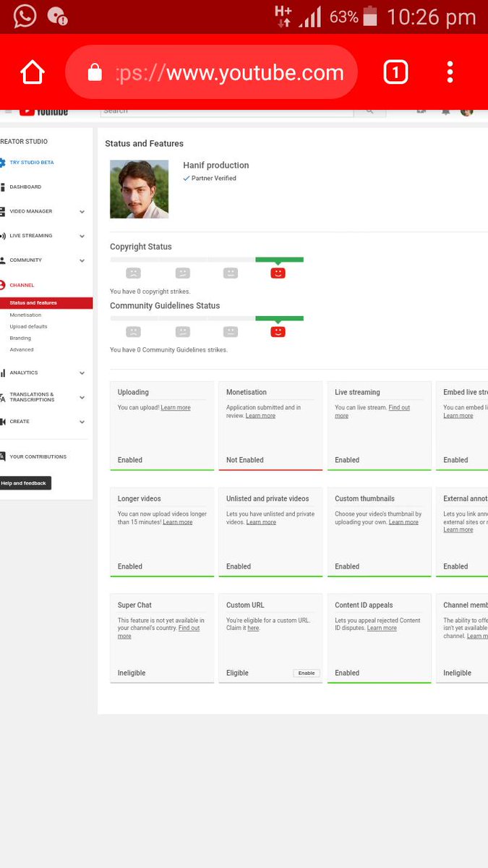Viewport: 488px width, 868px height.
Task: Open the browser tab switcher showing 1
Action: [395, 72]
